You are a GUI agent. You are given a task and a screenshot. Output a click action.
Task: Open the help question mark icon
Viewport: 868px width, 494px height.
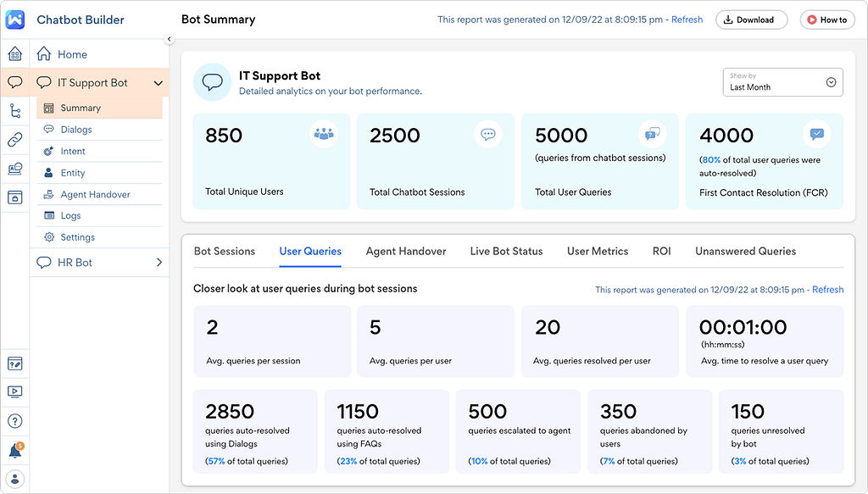tap(14, 421)
